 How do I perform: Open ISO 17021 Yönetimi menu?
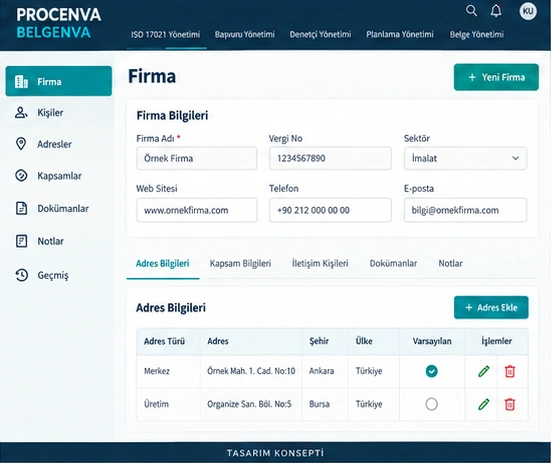[166, 34]
